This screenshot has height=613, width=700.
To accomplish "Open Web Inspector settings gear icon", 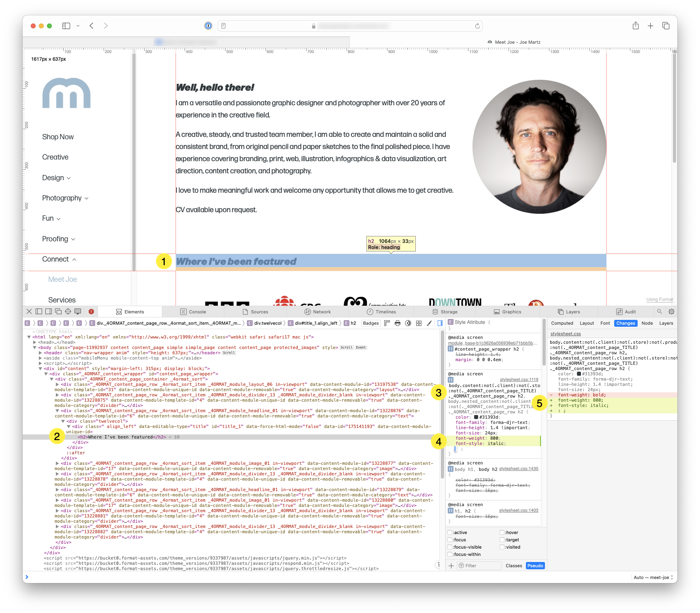I will [671, 311].
